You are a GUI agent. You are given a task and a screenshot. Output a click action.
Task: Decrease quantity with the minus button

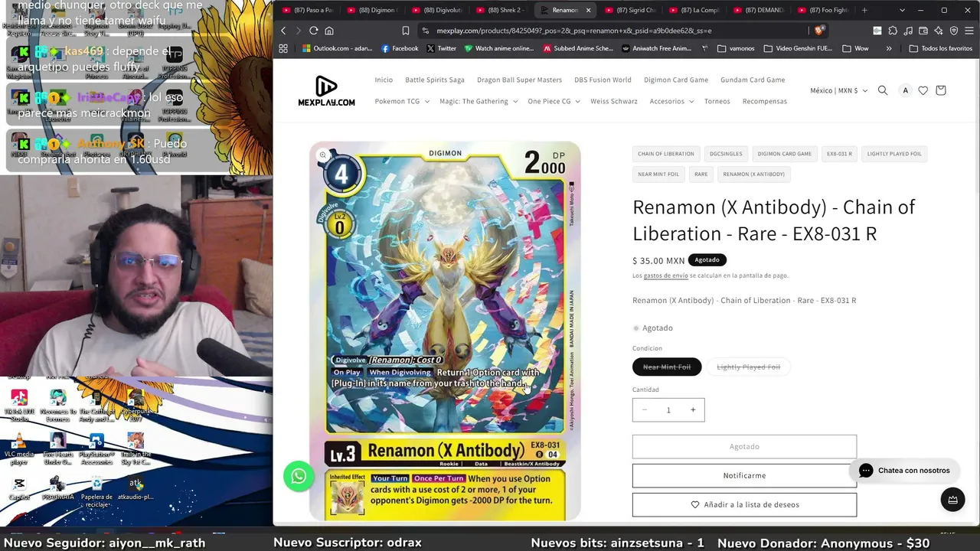pyautogui.click(x=645, y=410)
